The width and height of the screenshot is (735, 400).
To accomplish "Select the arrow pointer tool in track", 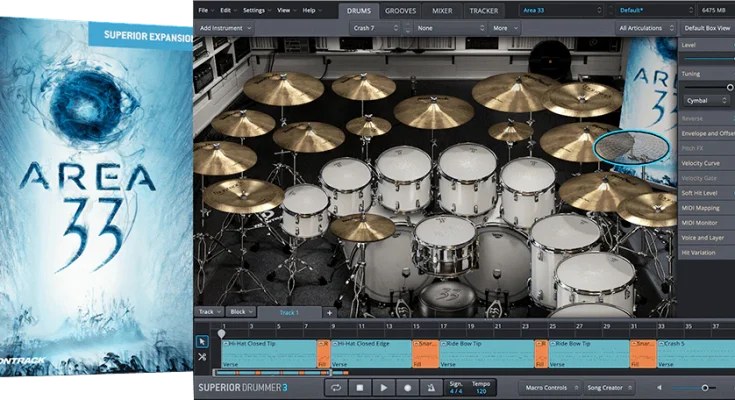I will point(201,342).
